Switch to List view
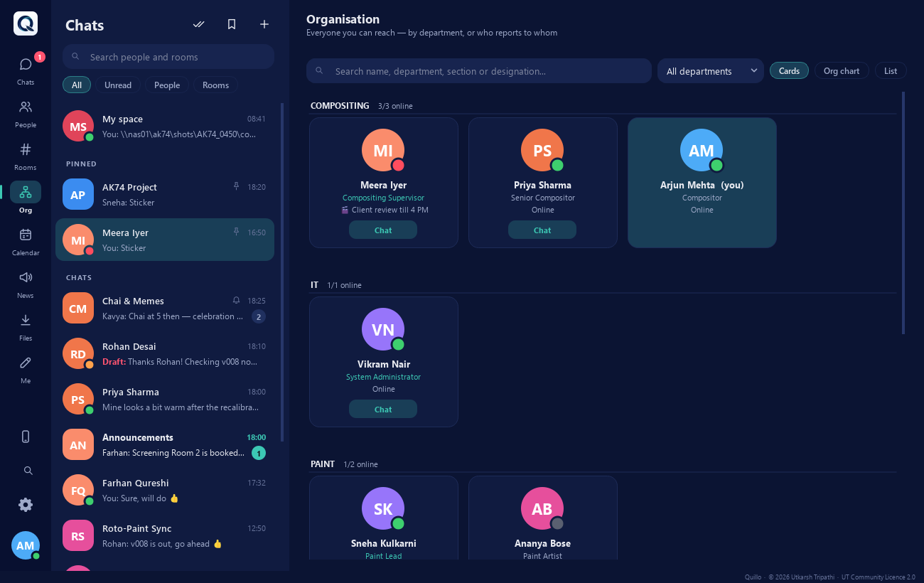Viewport: 924px width, 583px height. point(891,70)
